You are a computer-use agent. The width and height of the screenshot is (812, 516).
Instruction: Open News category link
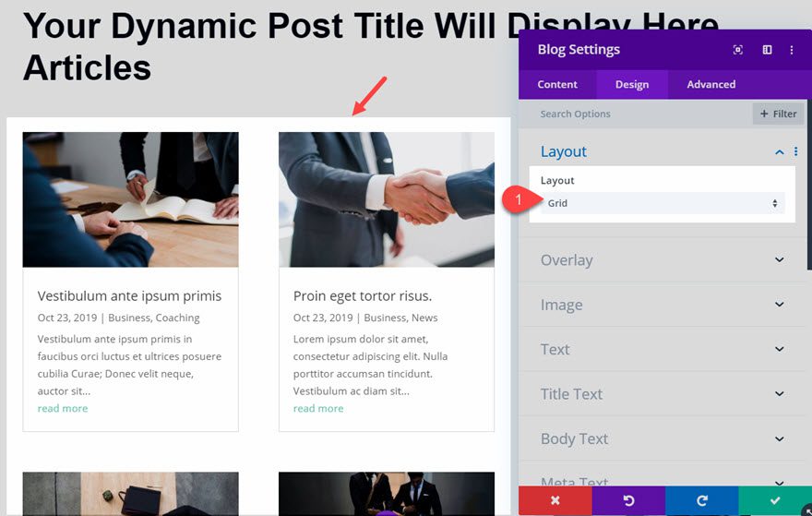424,318
